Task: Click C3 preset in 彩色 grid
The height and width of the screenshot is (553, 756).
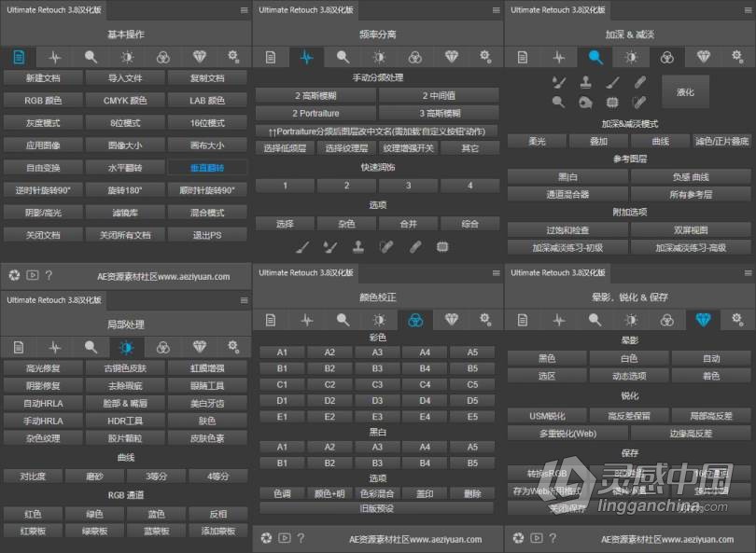Action: [x=377, y=385]
